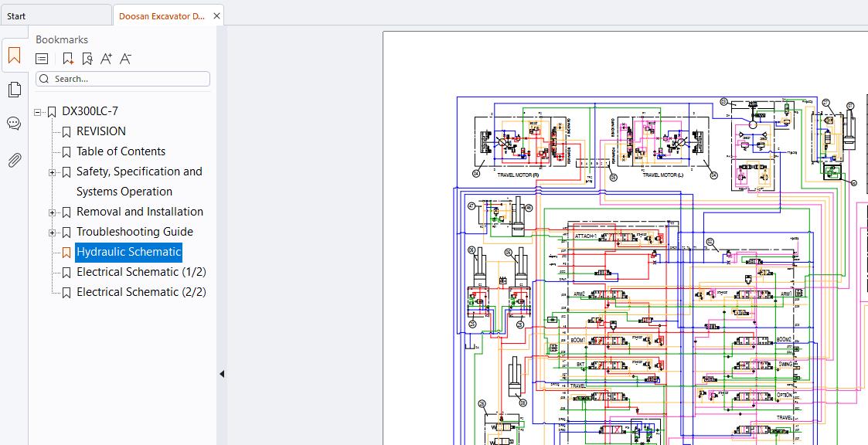Go to Electrical Schematic (1/2) bookmark

(x=141, y=272)
